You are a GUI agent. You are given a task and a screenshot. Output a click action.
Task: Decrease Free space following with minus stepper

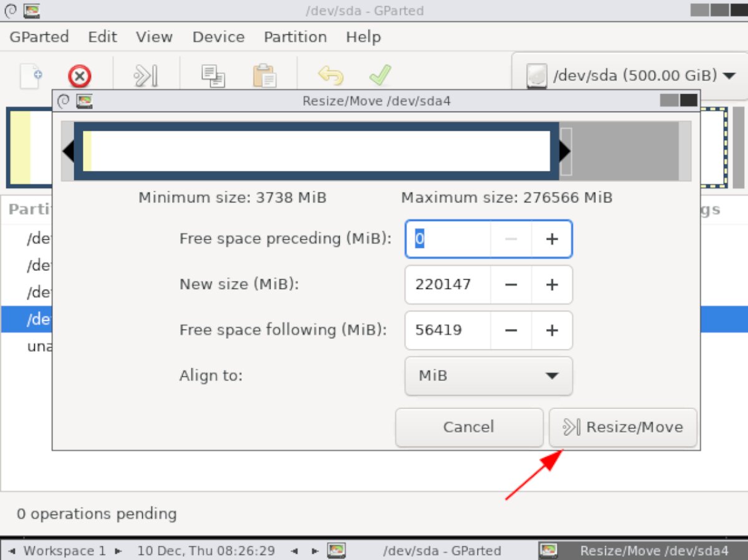(x=511, y=330)
